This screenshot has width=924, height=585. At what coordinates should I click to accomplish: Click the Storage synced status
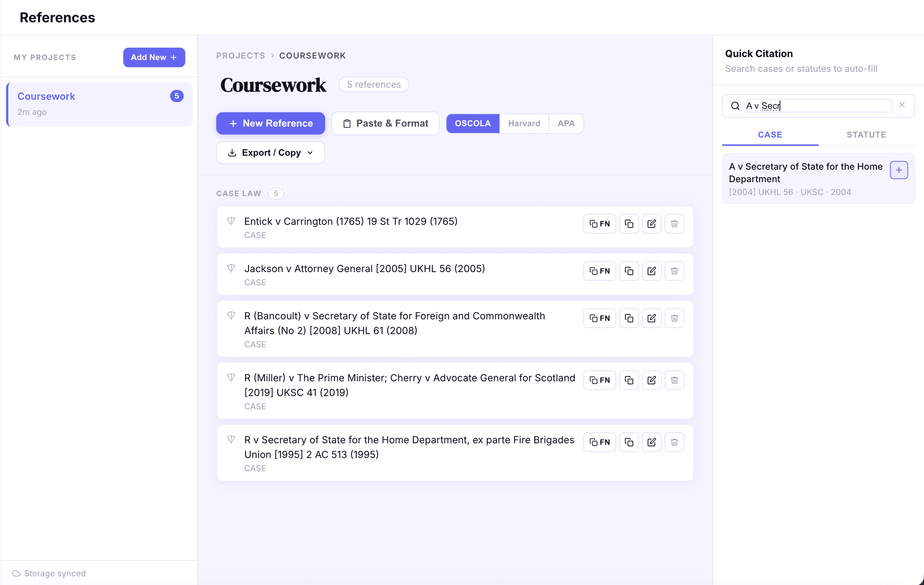point(49,573)
